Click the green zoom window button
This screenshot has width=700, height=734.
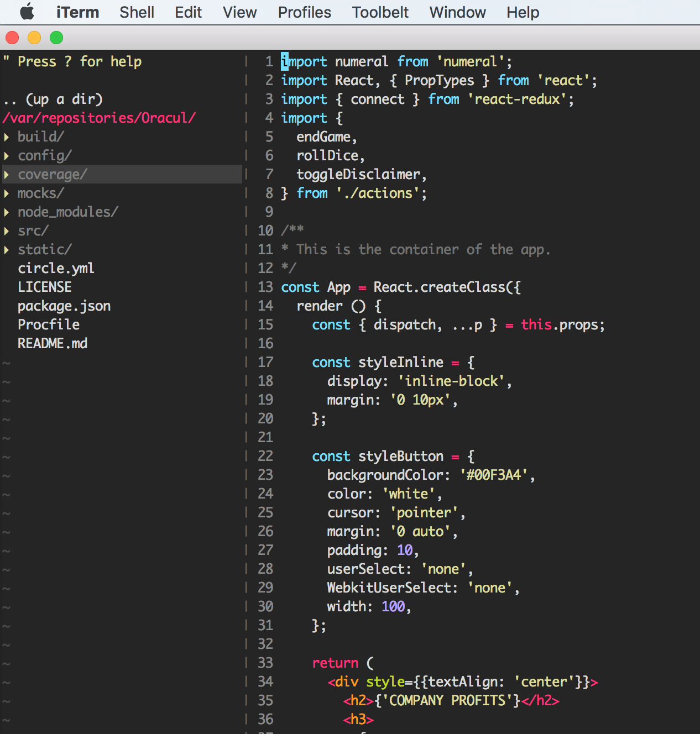coord(56,38)
